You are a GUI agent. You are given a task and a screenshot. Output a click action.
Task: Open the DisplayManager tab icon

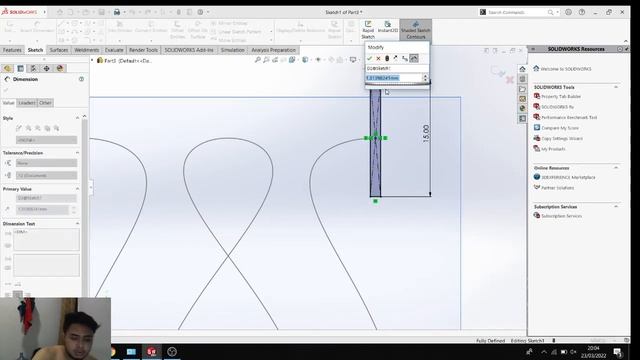60,68
